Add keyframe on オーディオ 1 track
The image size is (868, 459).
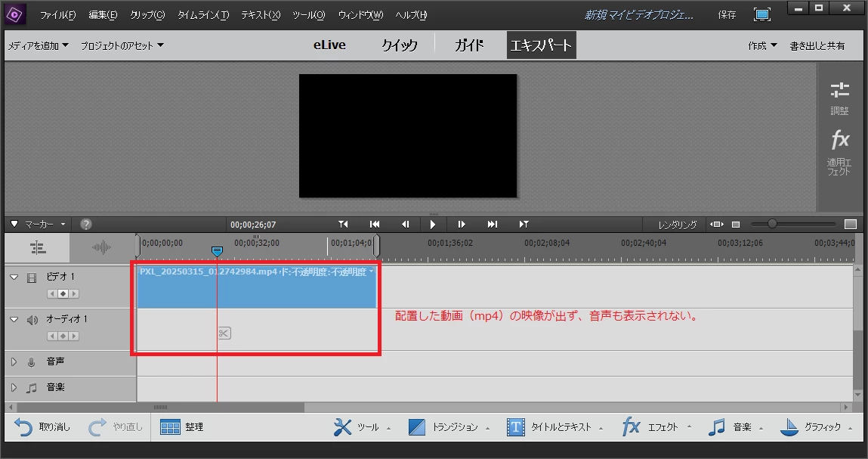click(x=63, y=336)
